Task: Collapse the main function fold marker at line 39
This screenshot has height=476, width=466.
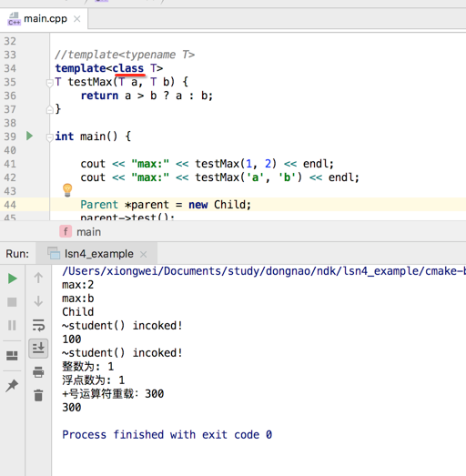Action: tap(49, 137)
